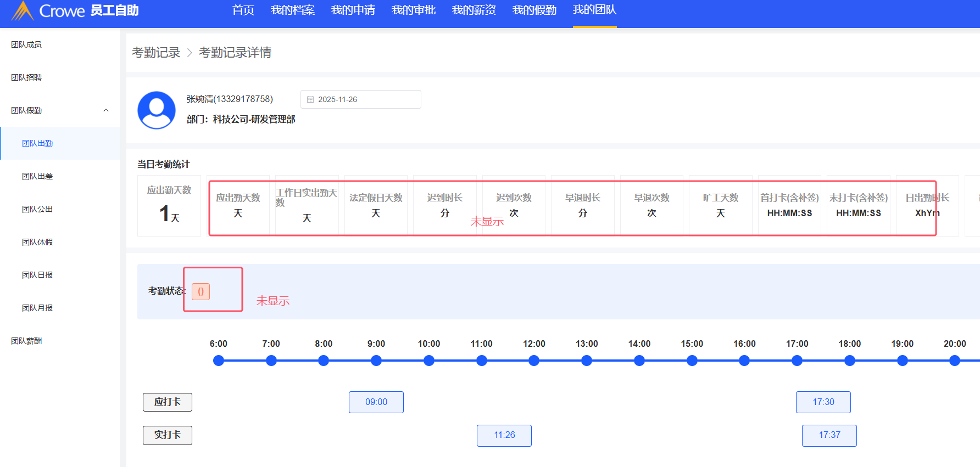Open the 首页 menu
The width and height of the screenshot is (980, 467).
tap(243, 10)
